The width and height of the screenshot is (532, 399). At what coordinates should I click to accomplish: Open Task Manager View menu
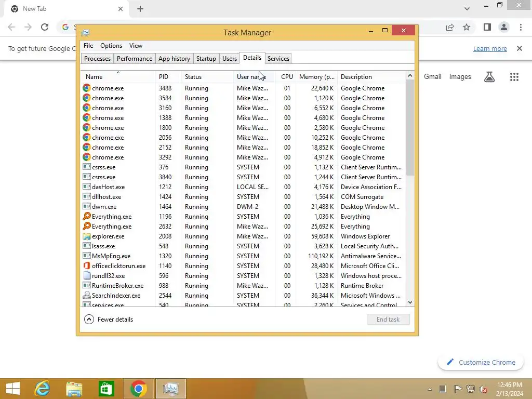pos(136,46)
